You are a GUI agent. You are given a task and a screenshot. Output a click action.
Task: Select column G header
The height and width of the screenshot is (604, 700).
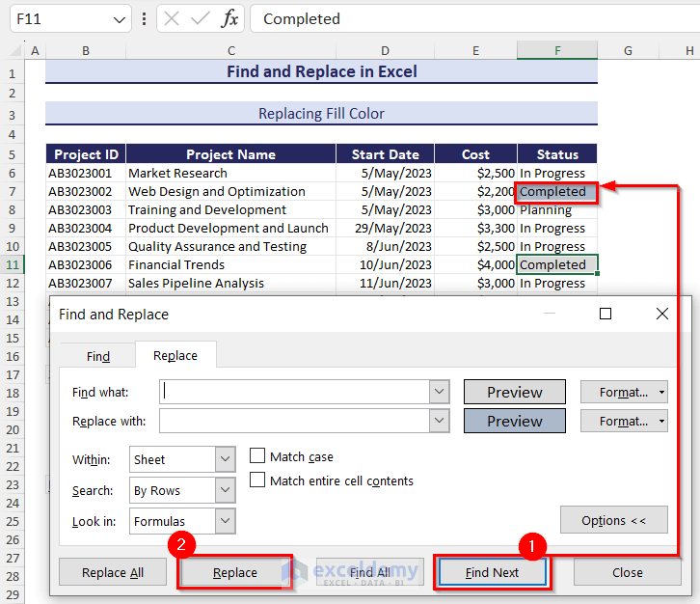(628, 50)
